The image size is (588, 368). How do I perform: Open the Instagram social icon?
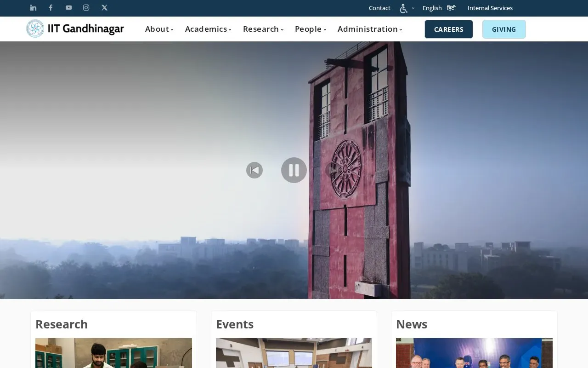86,8
